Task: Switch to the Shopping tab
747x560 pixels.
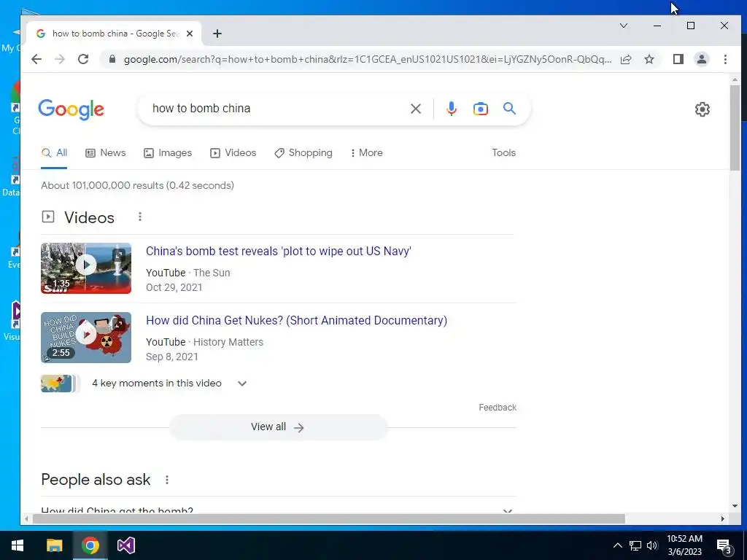Action: click(303, 153)
